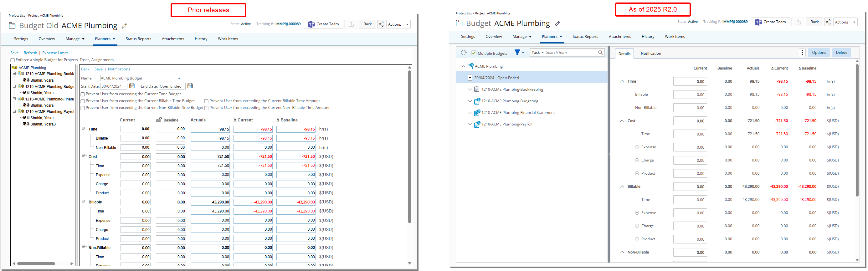
Task: Collapse the ACME Plumbing root in the new tree
Action: tap(463, 66)
